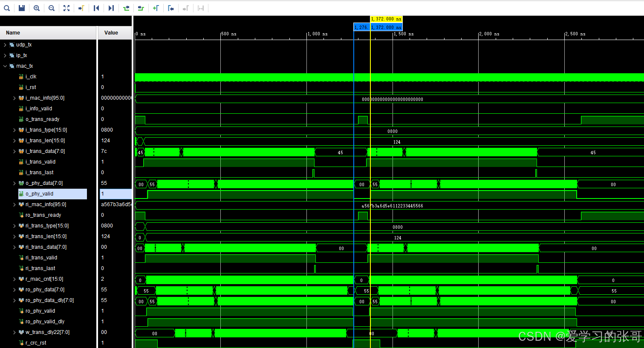This screenshot has width=644, height=348.
Task: Click value a567b3a6d5 of ri_mac_info
Action: tap(116, 204)
